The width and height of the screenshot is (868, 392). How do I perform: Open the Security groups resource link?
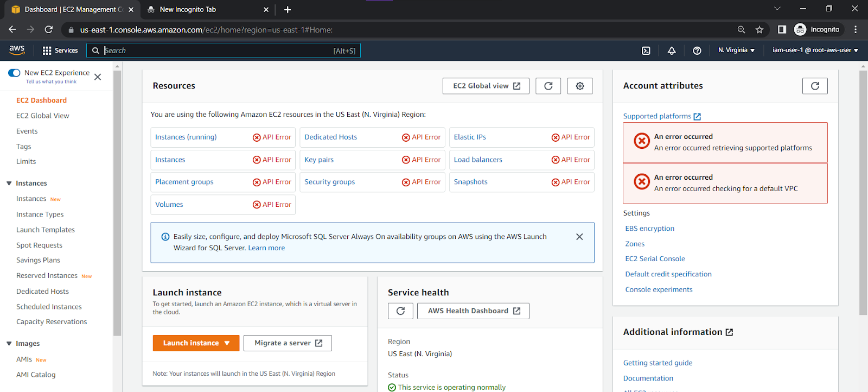(330, 182)
